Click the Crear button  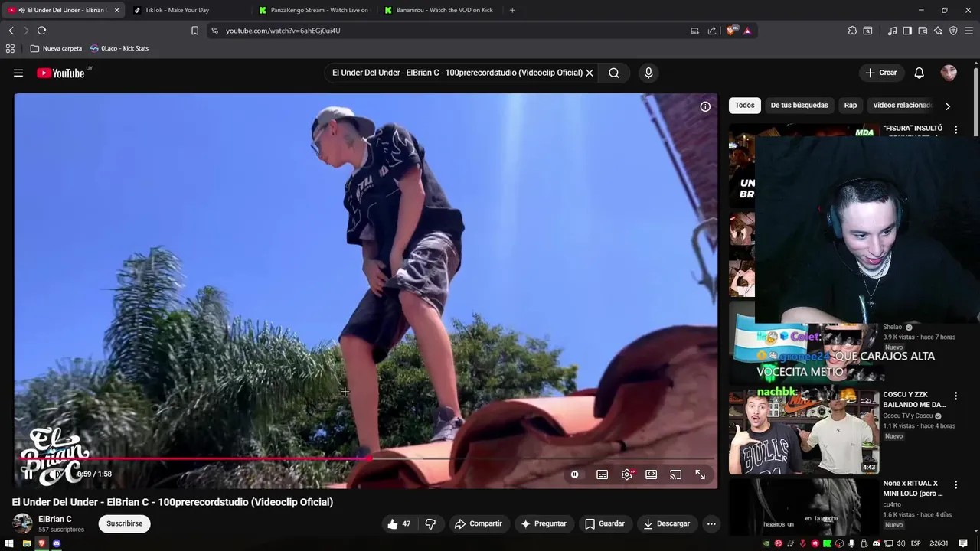pos(881,73)
